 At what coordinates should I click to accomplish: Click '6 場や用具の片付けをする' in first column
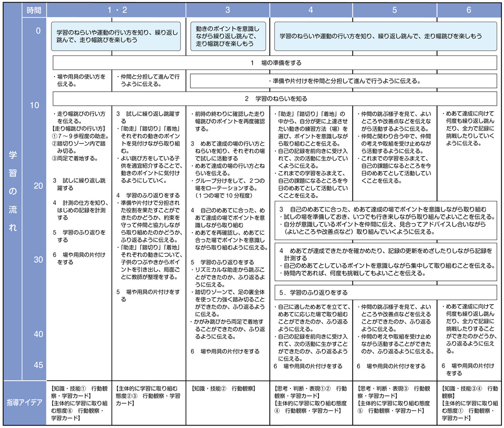pyautogui.click(x=80, y=258)
